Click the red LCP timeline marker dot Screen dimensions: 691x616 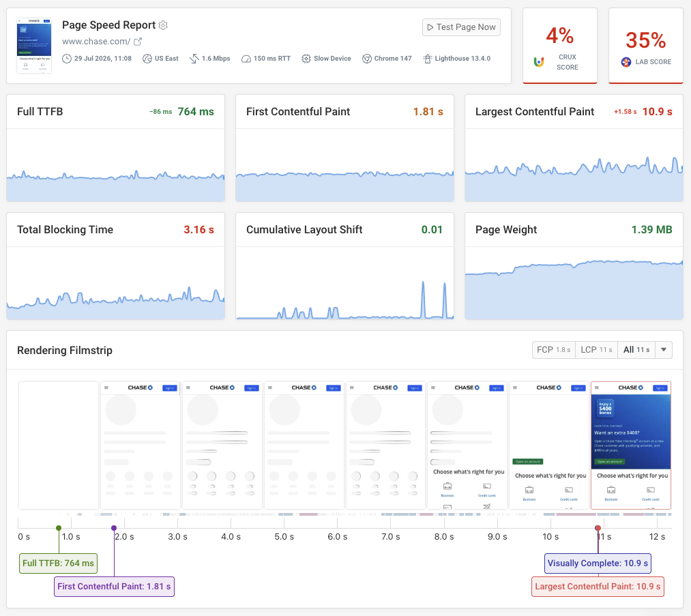[x=598, y=528]
